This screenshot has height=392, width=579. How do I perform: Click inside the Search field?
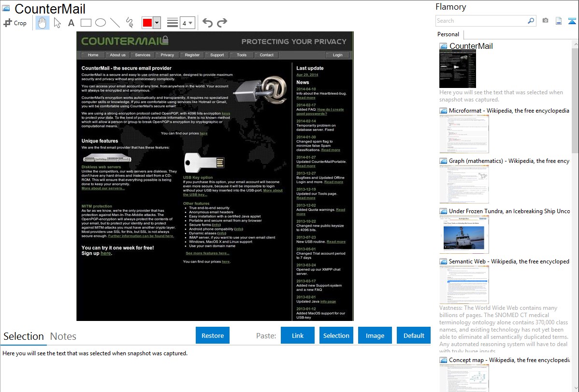[481, 21]
